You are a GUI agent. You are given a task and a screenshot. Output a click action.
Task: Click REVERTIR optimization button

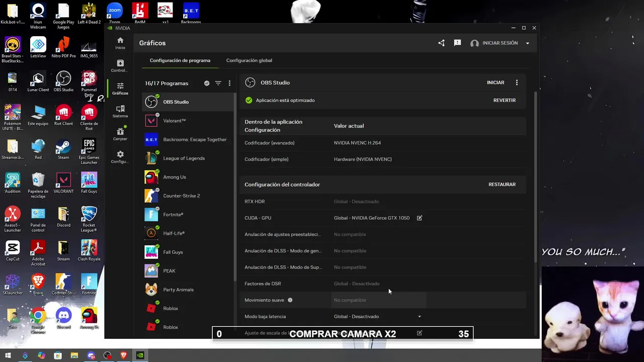505,100
